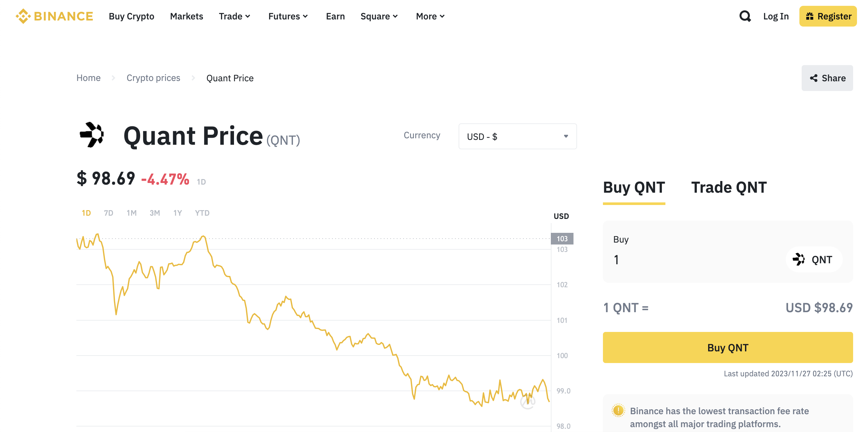This screenshot has width=868, height=432.
Task: Click the Share button
Action: coord(827,78)
